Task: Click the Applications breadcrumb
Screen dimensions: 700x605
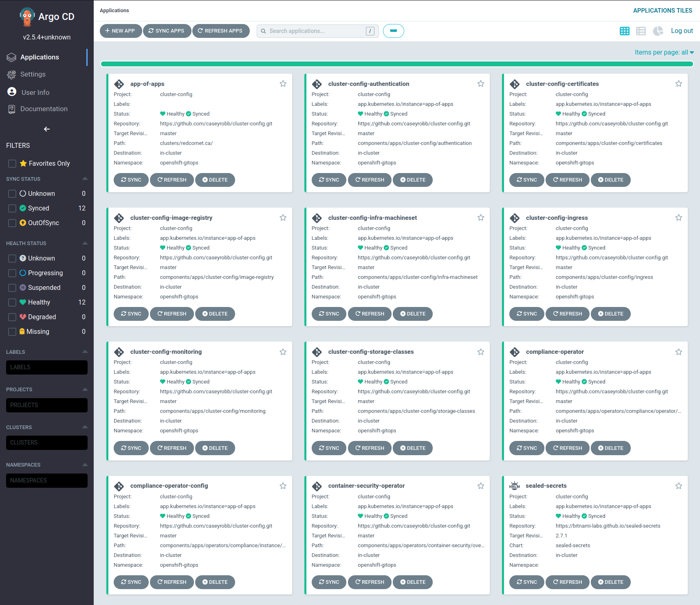Action: point(114,11)
